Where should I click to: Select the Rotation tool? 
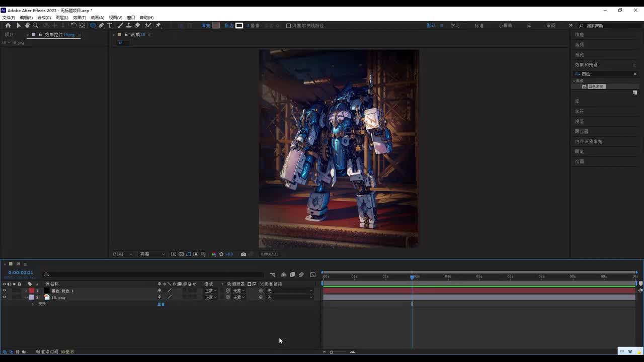pyautogui.click(x=73, y=26)
